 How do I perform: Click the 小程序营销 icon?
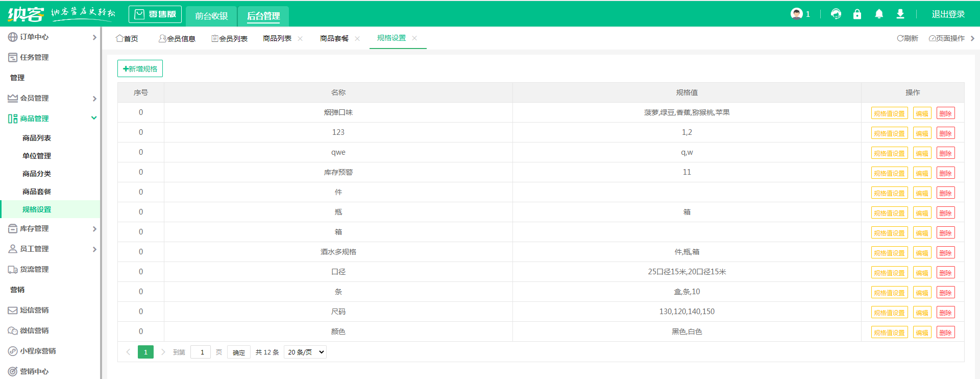(x=13, y=351)
